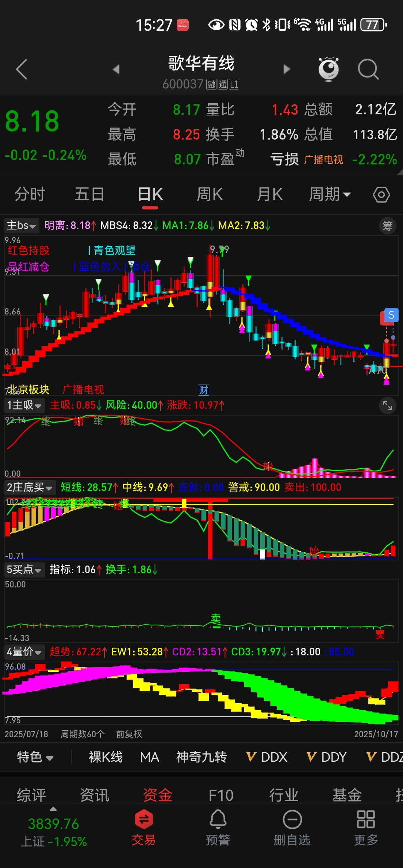Expand the index bar up arrow
The image size is (403, 868).
53,809
